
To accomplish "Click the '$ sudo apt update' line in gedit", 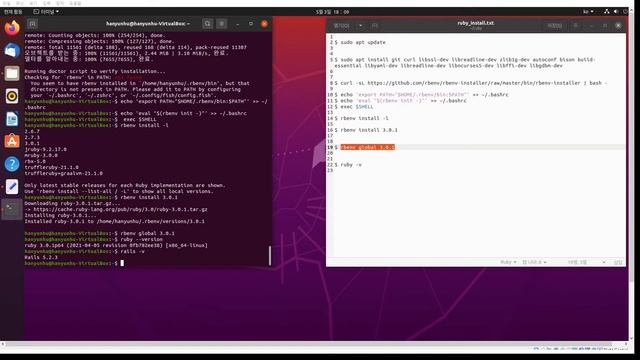I will [x=360, y=42].
